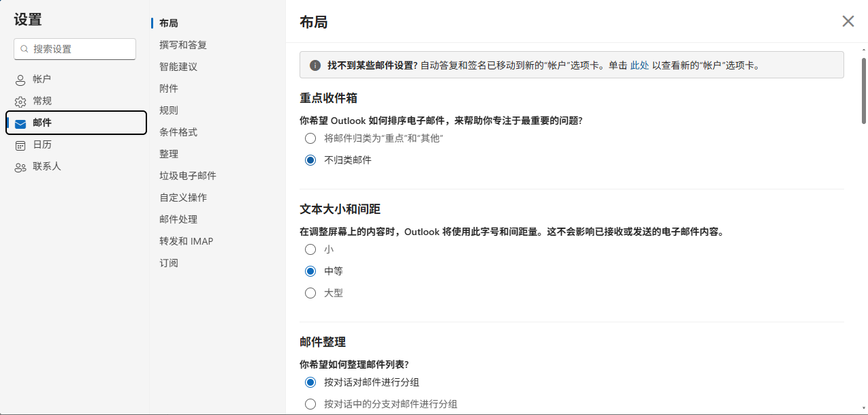Open the 日历 settings category

point(76,144)
